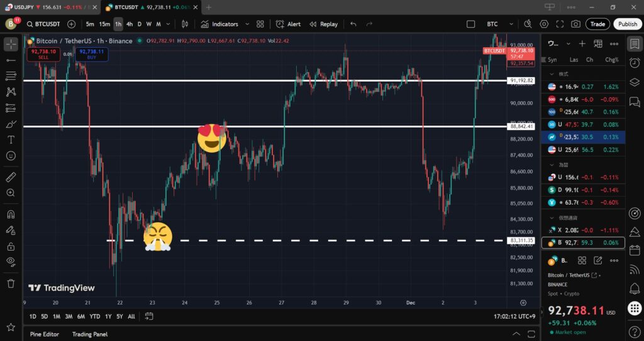Screen dimensions: 644x341
Task: Open chart settings gear icon
Action: pos(544,24)
